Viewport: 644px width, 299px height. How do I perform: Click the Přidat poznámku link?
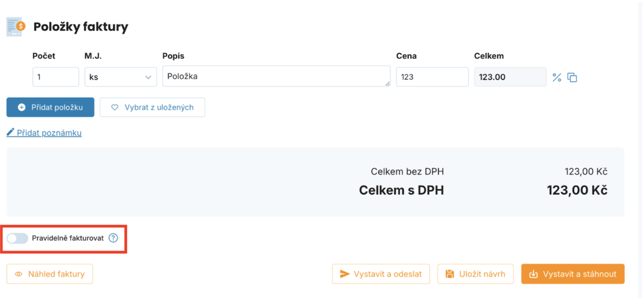pos(49,133)
